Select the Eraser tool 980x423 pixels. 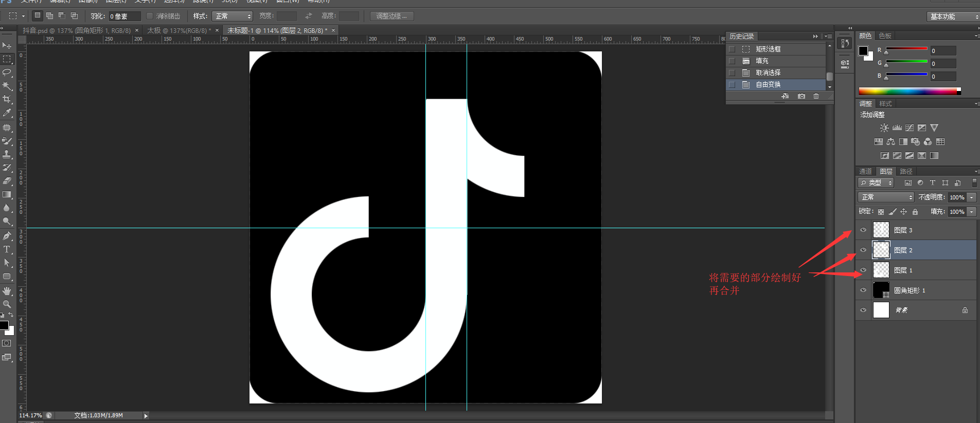pyautogui.click(x=7, y=181)
